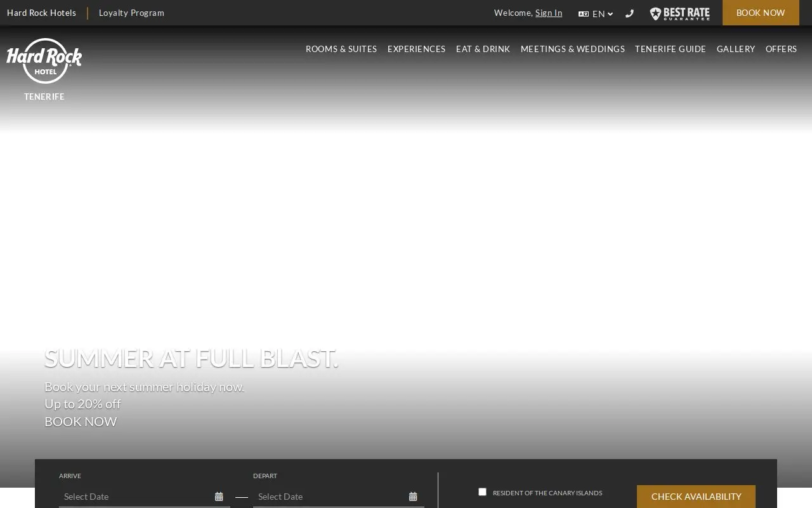Open Meetings & Weddings menu
Viewport: 812px width, 508px height.
click(573, 49)
